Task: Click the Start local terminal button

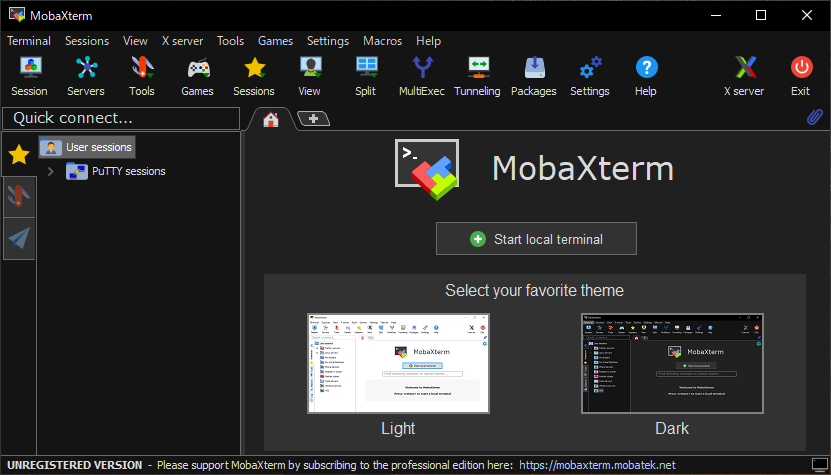Action: (x=536, y=240)
